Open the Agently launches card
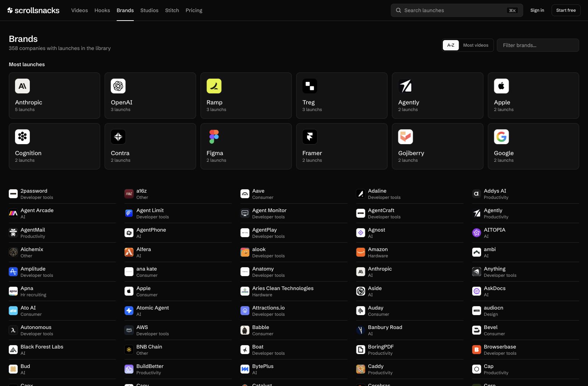The image size is (588, 386). click(x=437, y=96)
